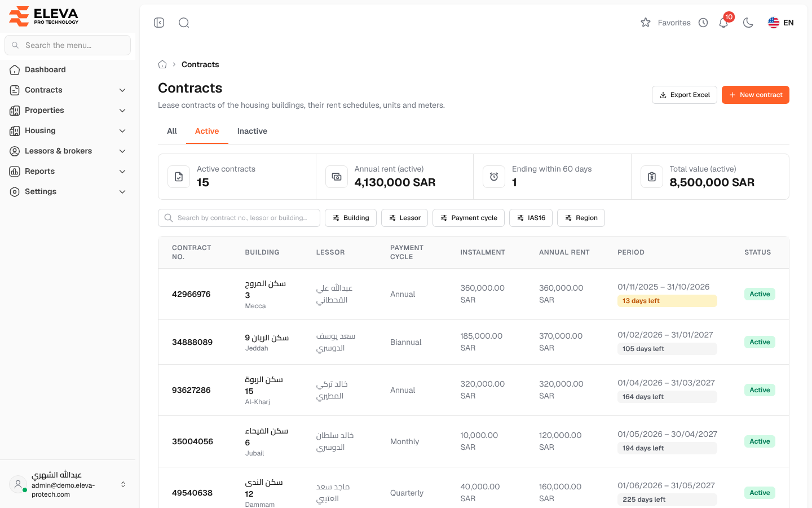Open user account switcher arrows
Image resolution: width=812 pixels, height=508 pixels.
coord(123,484)
